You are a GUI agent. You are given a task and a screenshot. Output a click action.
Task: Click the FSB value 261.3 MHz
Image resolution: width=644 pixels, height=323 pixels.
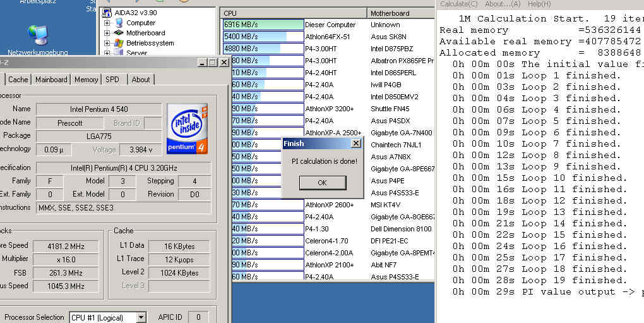click(x=66, y=273)
